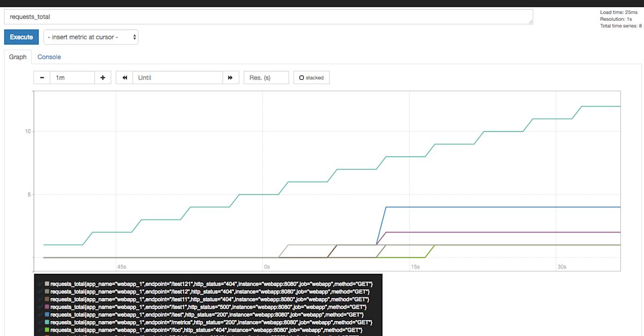Click the 1m time range field
644x336 pixels.
click(72, 77)
